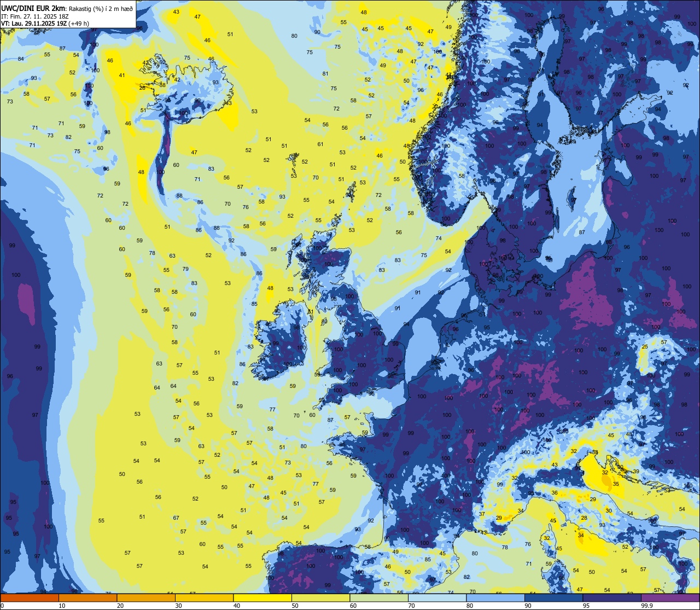This screenshot has height=610, width=700.
Task: Click the legend segment below 10
Action: pos(30,597)
